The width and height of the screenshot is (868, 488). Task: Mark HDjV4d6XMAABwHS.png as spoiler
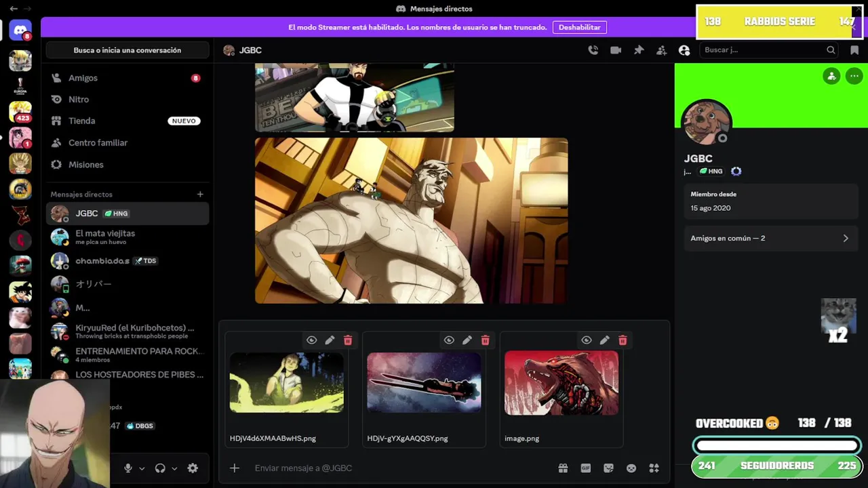pyautogui.click(x=311, y=340)
